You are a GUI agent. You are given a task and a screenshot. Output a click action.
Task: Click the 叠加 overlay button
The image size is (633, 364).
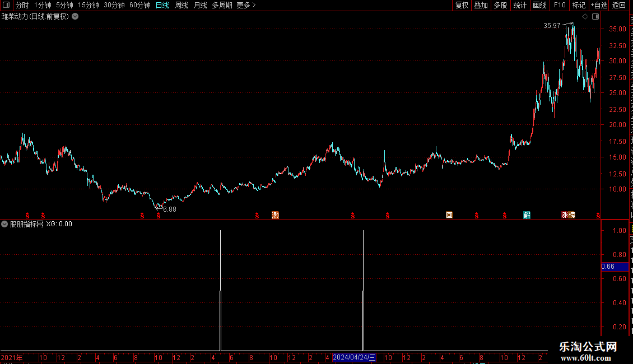coord(481,5)
